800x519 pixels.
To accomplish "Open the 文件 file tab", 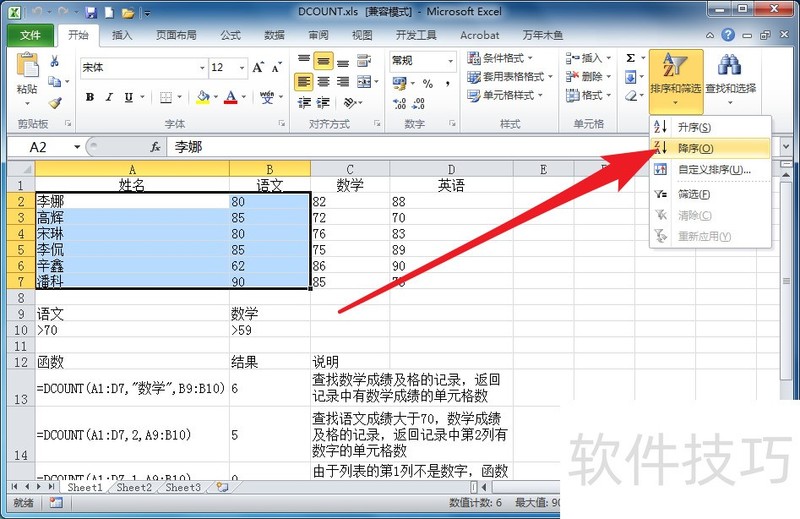I will [x=30, y=35].
